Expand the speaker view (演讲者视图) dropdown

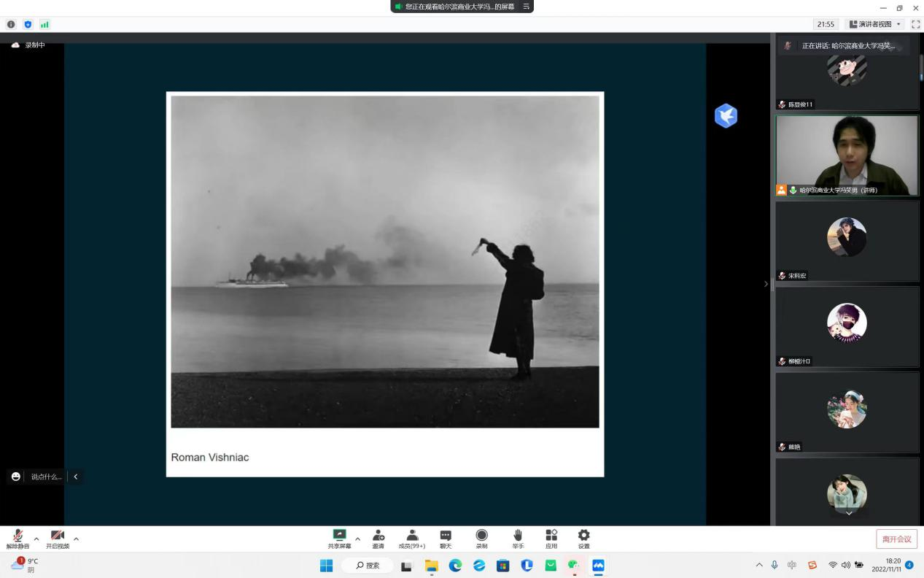[875, 24]
